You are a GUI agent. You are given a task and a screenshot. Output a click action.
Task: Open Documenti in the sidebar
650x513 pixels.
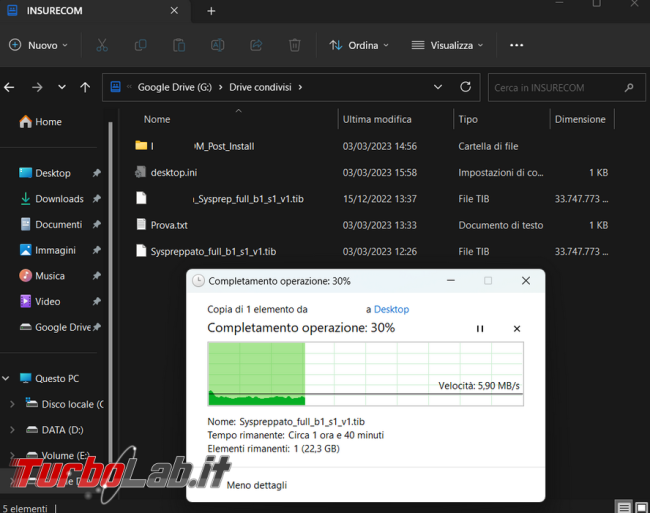pos(51,225)
